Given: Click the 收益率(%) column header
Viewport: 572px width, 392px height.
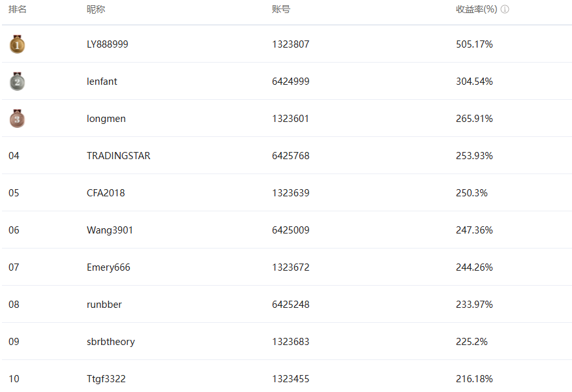Looking at the screenshot, I should [x=476, y=9].
